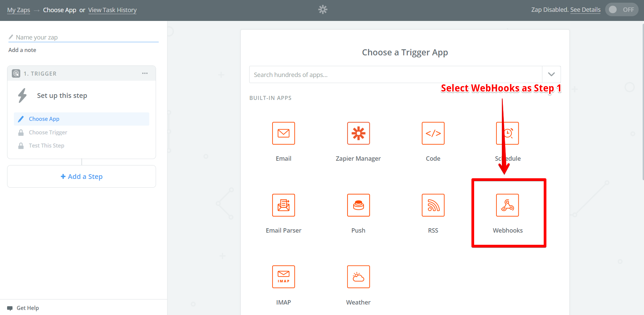Select the Email trigger app icon
This screenshot has height=315, width=644.
(283, 133)
